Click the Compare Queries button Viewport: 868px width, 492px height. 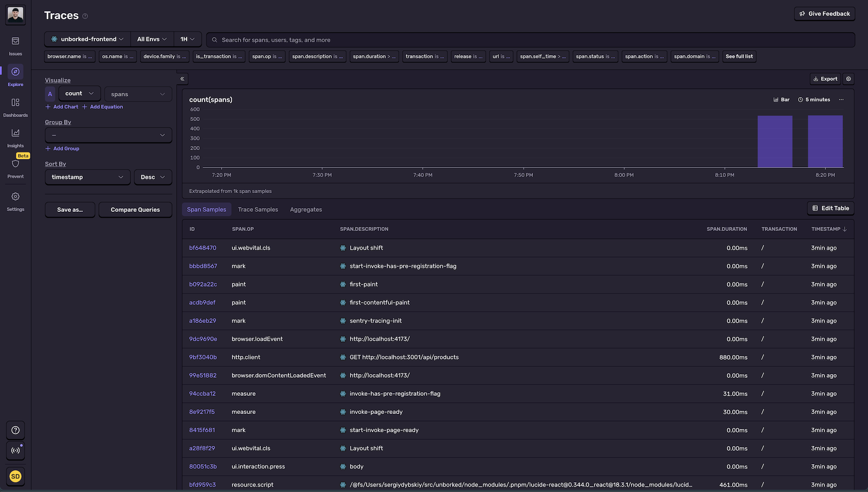pos(135,210)
